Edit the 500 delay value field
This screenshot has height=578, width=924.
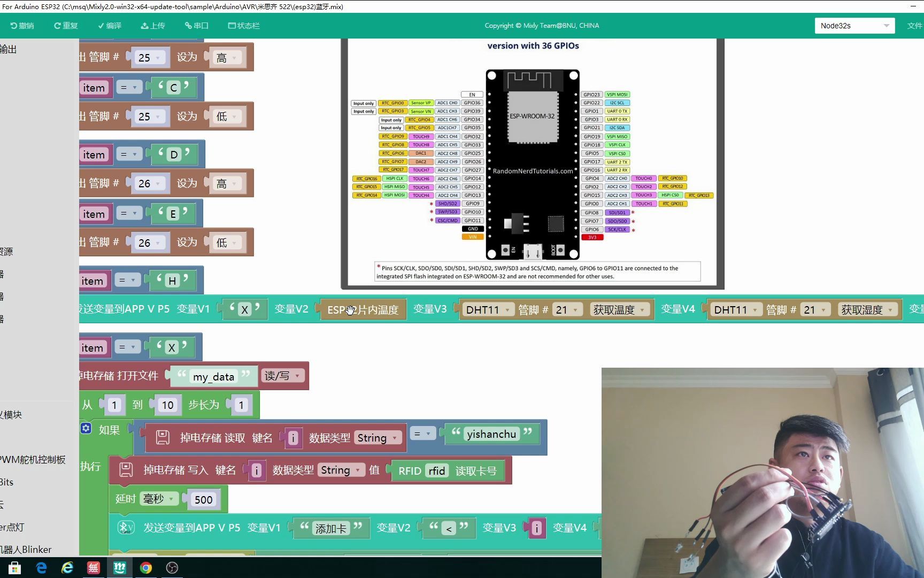coord(203,499)
